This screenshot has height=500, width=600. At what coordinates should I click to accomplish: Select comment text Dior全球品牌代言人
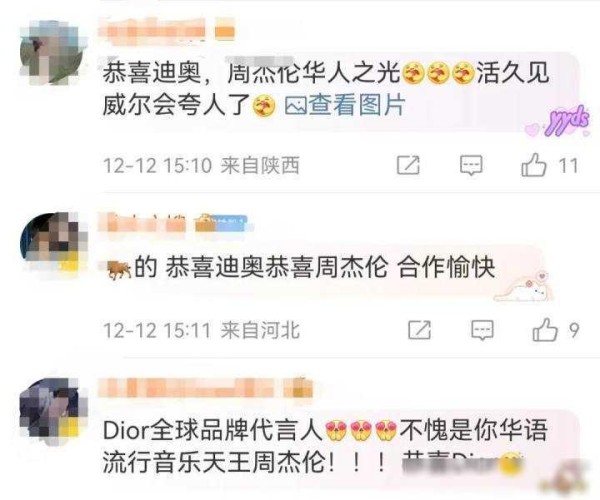pos(213,431)
